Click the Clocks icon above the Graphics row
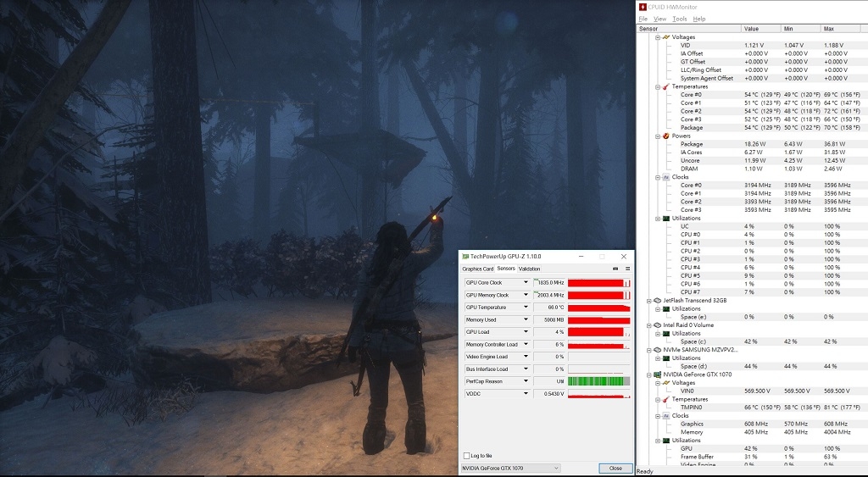The width and height of the screenshot is (868, 477). coord(666,416)
